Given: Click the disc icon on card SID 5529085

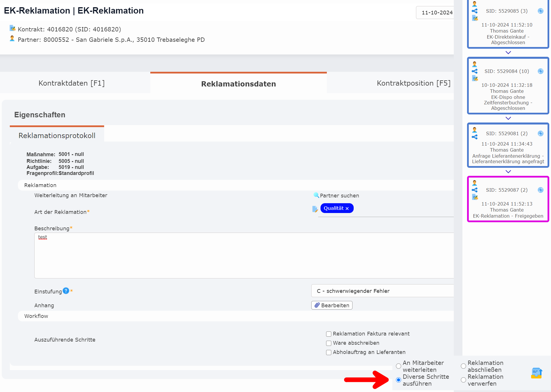Looking at the screenshot, I should tap(541, 11).
